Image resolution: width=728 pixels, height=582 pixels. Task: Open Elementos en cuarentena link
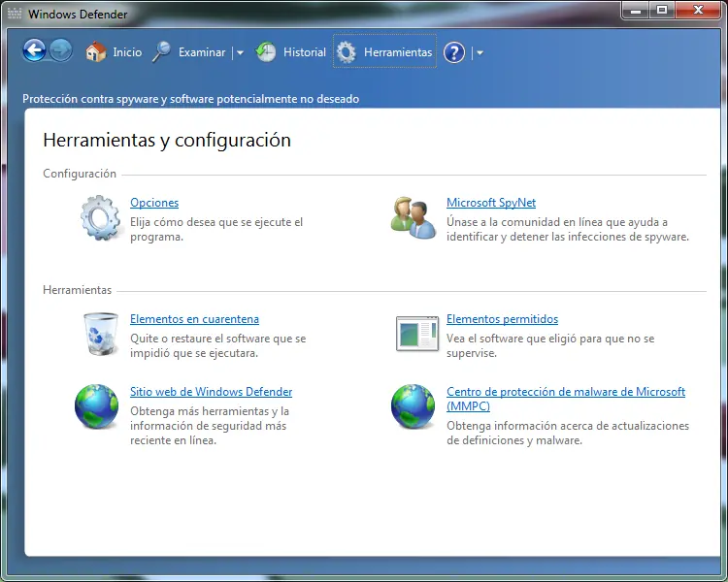[x=194, y=319]
